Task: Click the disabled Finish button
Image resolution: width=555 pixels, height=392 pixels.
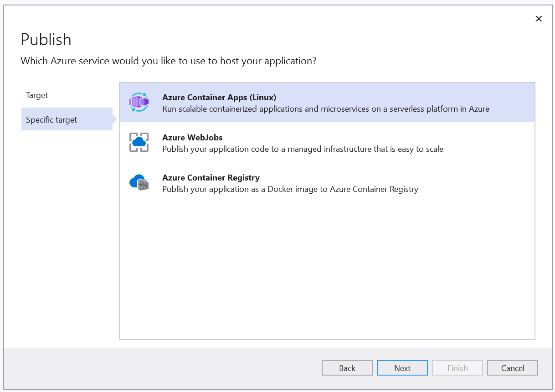Action: (457, 368)
